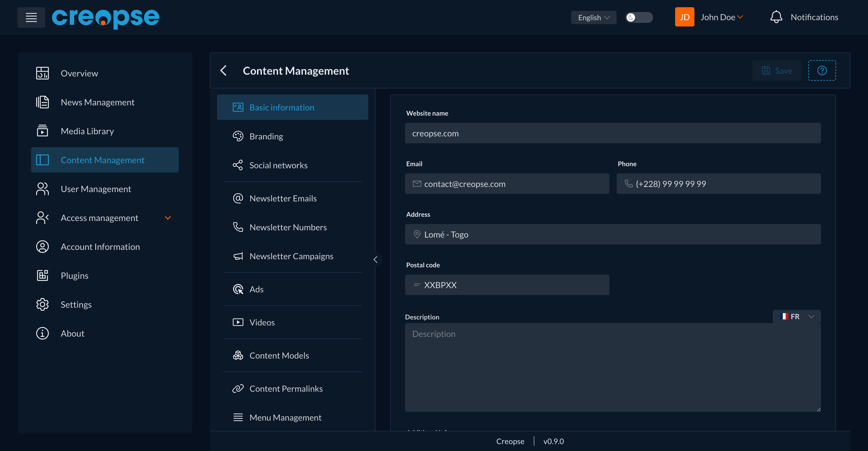Click the Media Library icon
Screen dimensions: 868x451
click(42, 131)
